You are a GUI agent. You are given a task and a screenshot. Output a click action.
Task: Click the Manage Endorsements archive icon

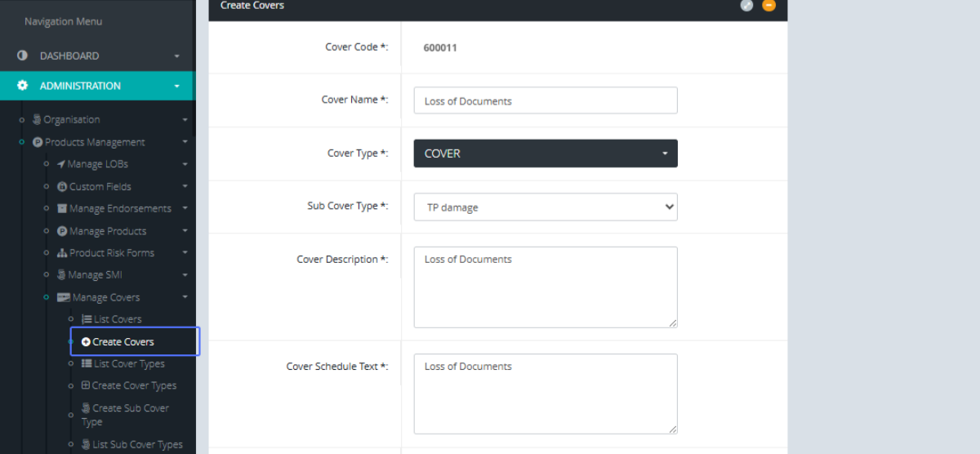click(62, 208)
